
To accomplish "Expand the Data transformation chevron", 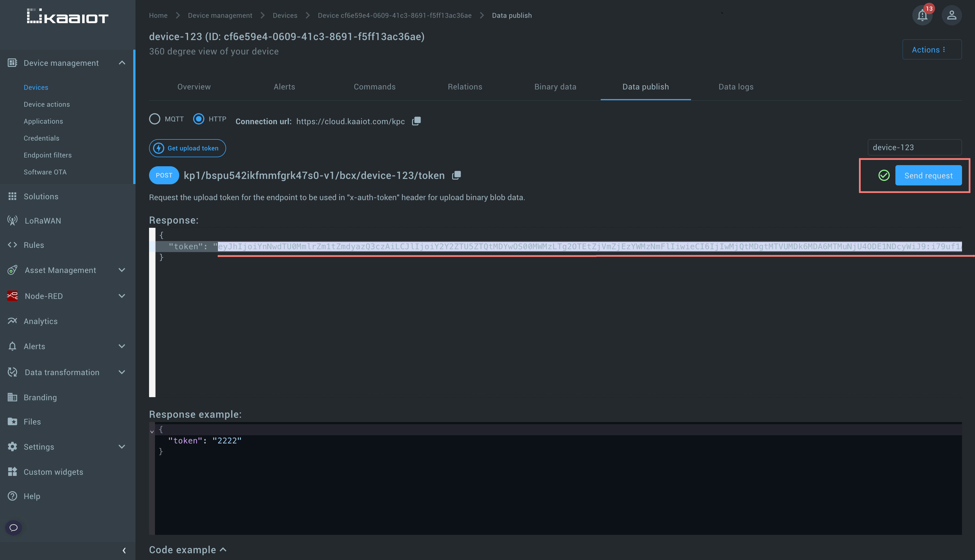I will tap(122, 372).
